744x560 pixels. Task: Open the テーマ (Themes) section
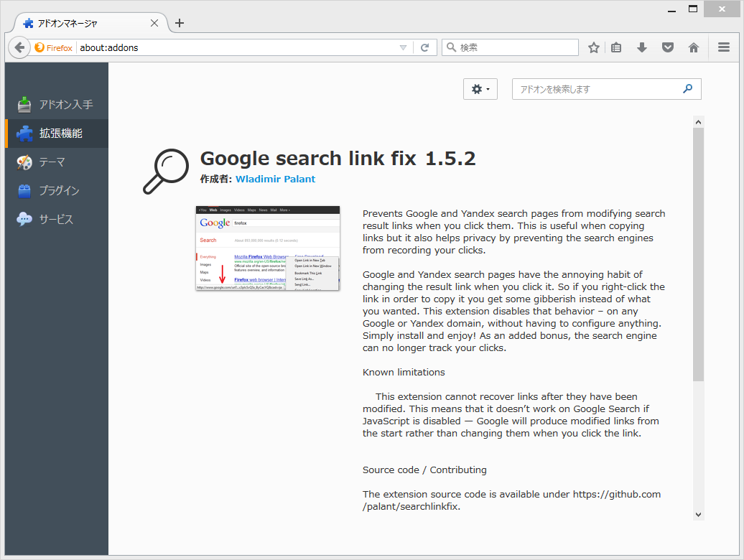tap(54, 162)
